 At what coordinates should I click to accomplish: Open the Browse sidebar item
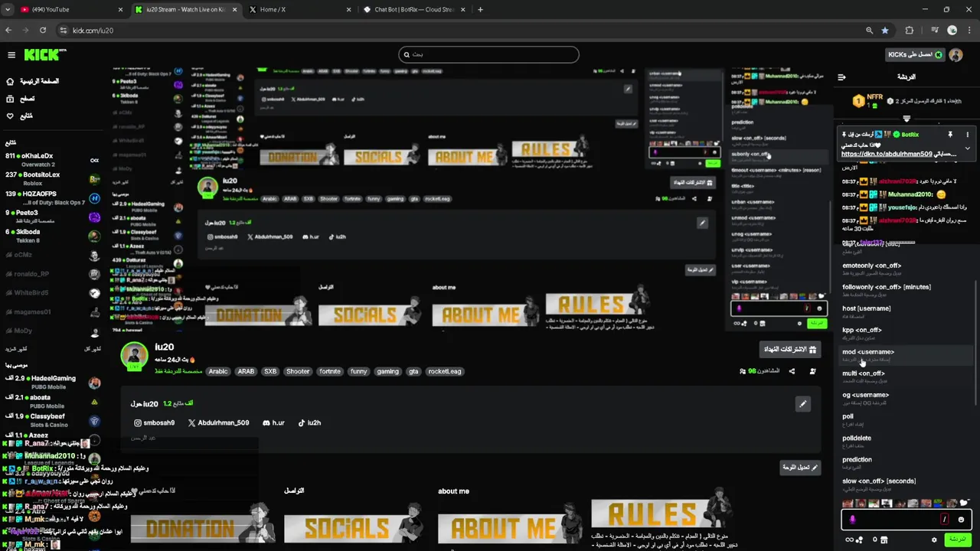pyautogui.click(x=21, y=99)
